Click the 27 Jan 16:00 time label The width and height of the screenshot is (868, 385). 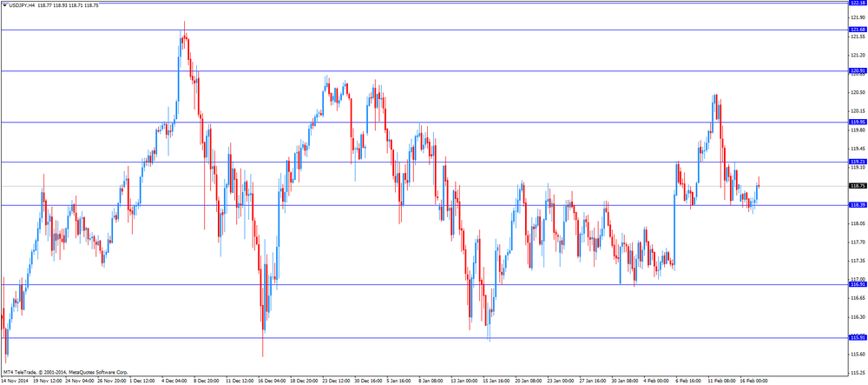pyautogui.click(x=594, y=382)
